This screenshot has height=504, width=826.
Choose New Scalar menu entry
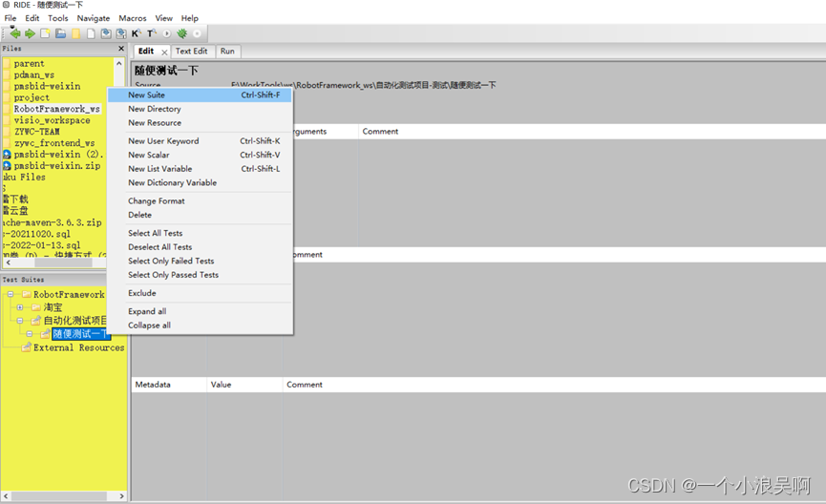pyautogui.click(x=201, y=155)
